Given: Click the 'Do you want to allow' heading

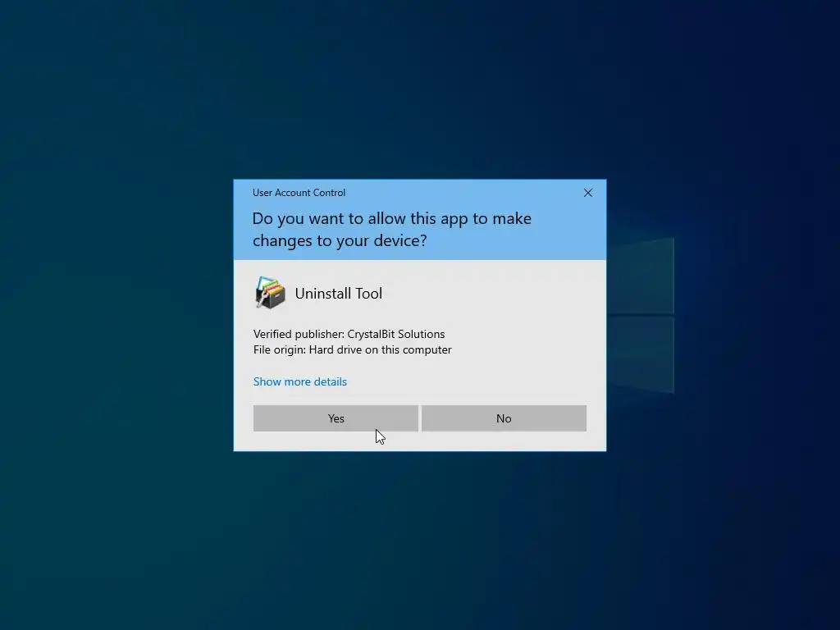Looking at the screenshot, I should (x=391, y=230).
